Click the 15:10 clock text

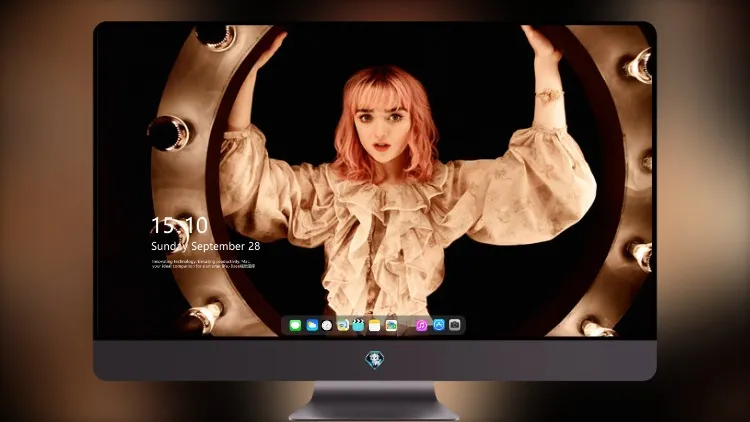point(179,225)
